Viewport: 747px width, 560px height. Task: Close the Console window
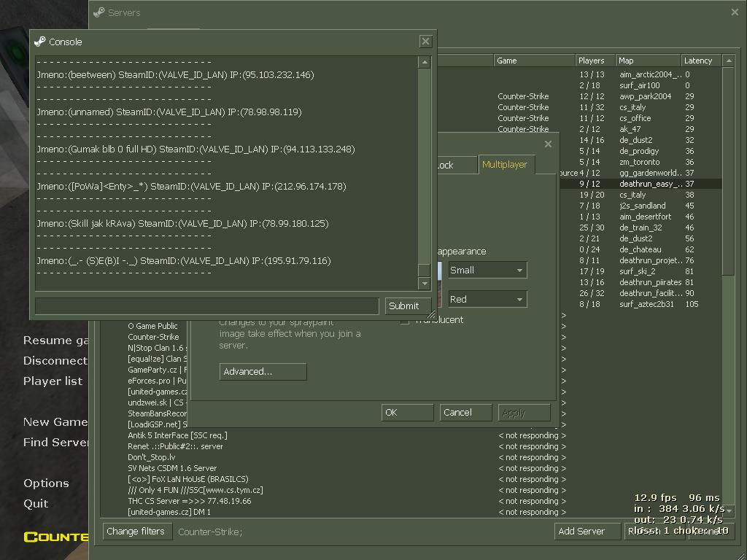425,42
